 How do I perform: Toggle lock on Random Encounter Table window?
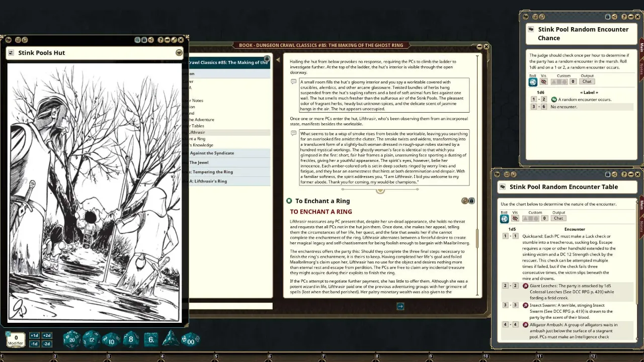click(x=608, y=174)
